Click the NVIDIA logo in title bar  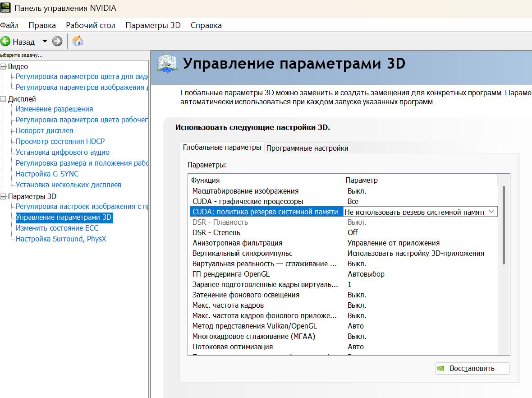tap(5, 8)
